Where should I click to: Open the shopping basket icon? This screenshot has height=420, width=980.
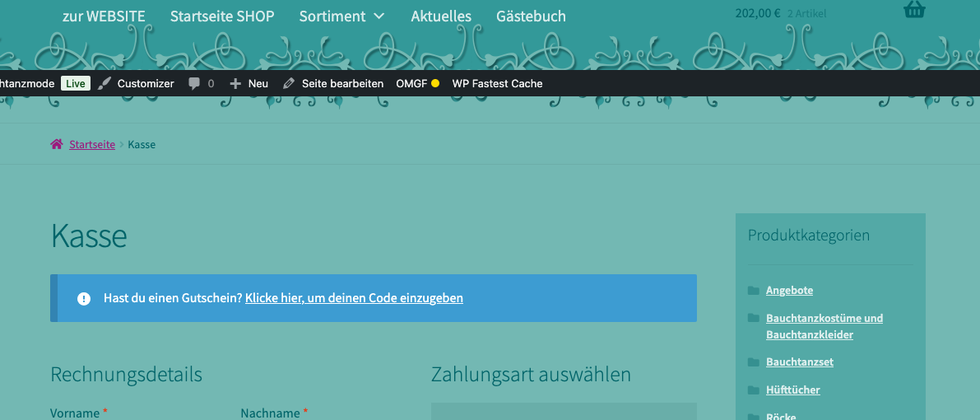914,9
